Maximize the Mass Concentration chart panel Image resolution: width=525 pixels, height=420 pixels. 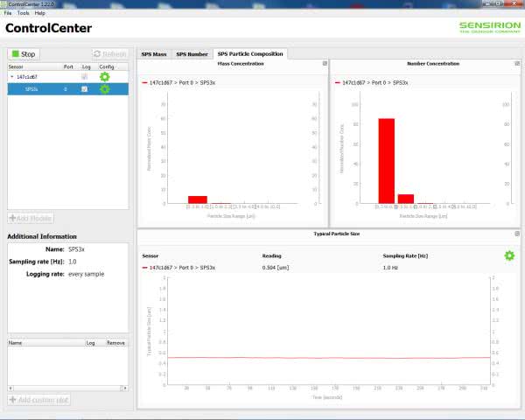(325, 64)
